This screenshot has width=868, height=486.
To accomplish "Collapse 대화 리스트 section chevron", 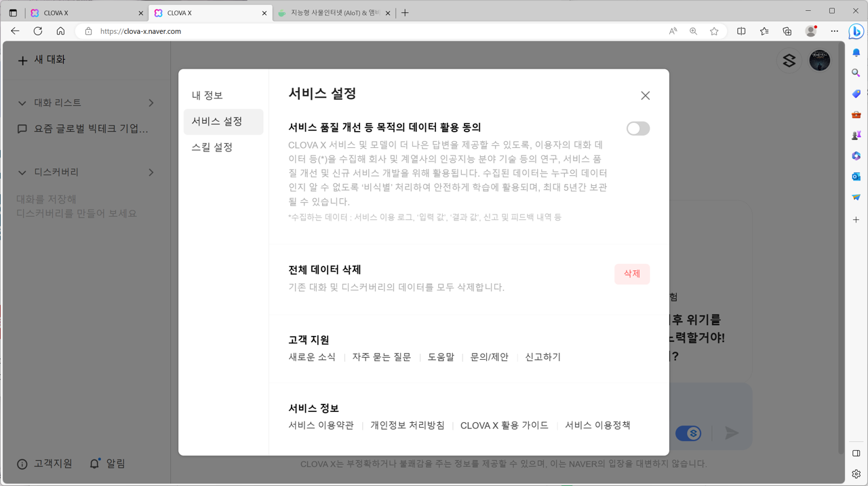I will click(22, 103).
